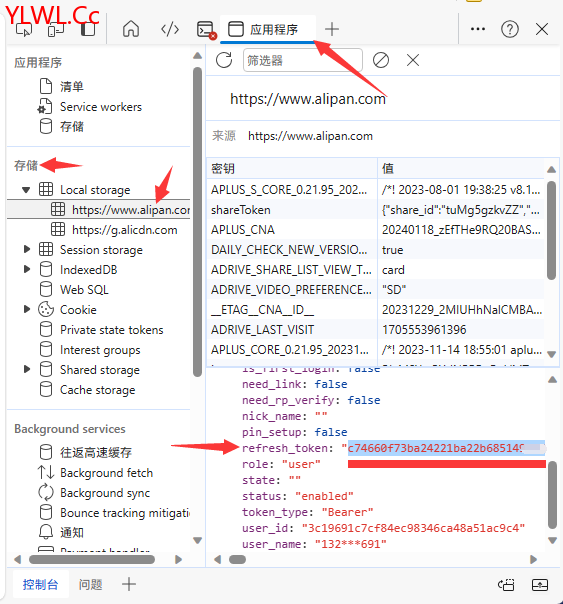563x604 pixels.
Task: Click the user_id value string
Action: pyautogui.click(x=414, y=528)
